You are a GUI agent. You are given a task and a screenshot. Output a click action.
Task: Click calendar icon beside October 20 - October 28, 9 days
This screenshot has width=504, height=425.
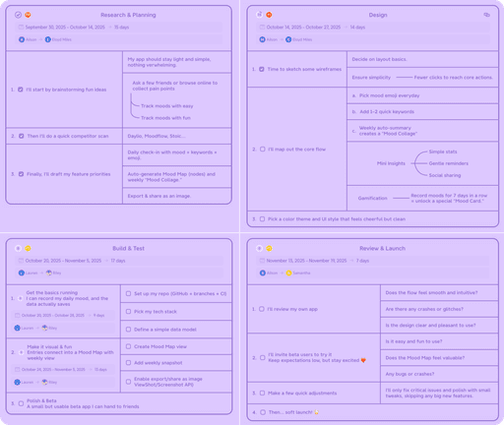click(18, 316)
